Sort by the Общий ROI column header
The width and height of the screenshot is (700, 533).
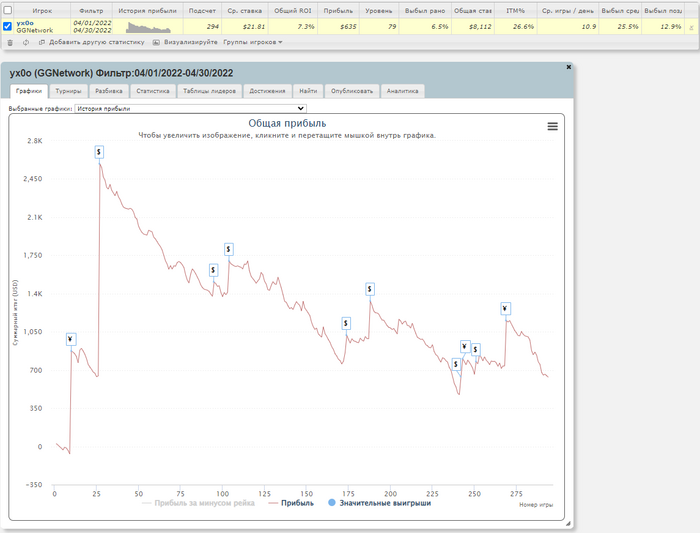coord(293,11)
